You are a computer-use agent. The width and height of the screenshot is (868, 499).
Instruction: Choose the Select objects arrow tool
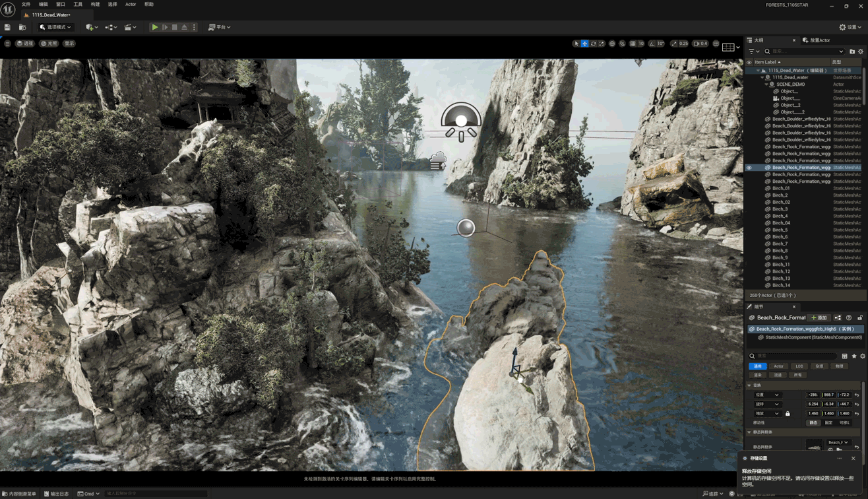[x=576, y=44]
